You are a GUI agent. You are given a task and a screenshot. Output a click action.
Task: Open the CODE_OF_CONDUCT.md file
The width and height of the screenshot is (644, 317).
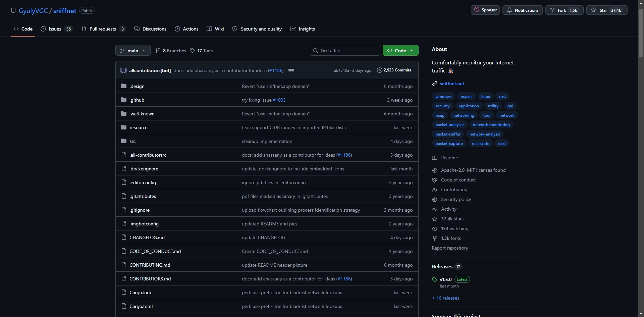[x=155, y=251]
